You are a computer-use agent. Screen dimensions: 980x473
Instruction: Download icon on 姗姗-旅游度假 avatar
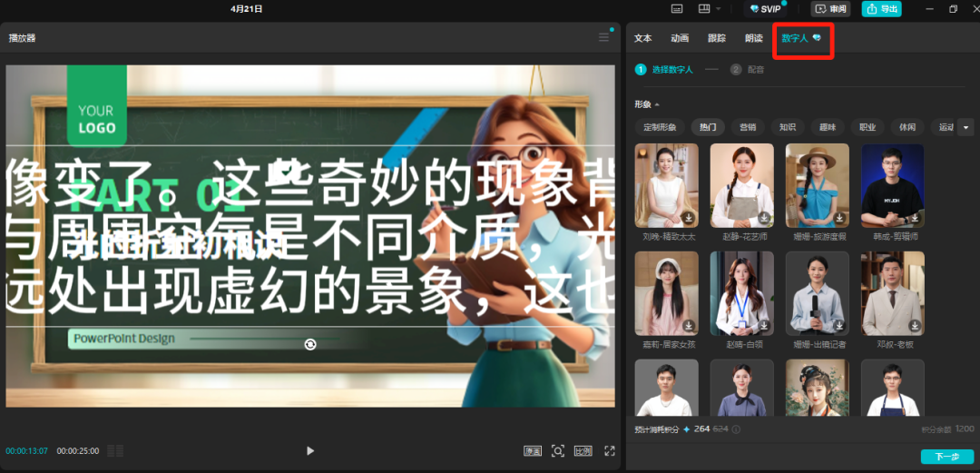[x=840, y=219]
